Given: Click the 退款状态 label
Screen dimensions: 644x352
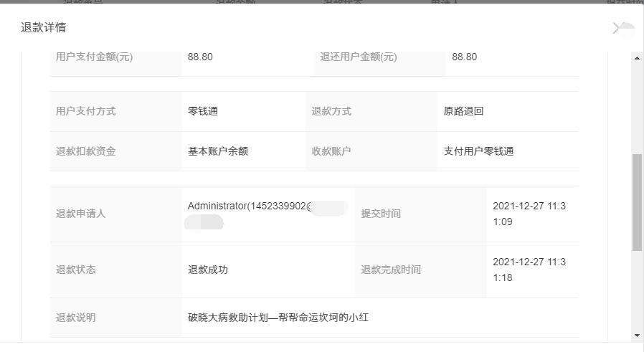Looking at the screenshot, I should 75,270.
